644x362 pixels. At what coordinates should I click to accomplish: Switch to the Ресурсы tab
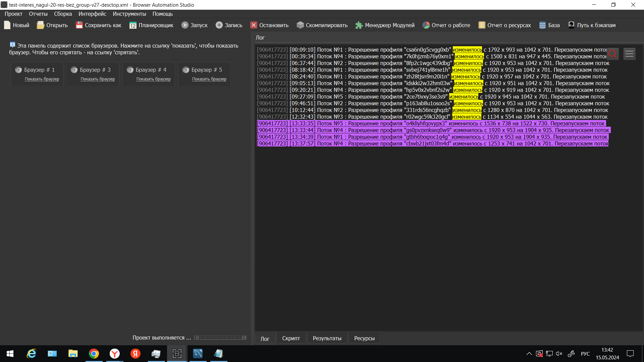click(364, 338)
